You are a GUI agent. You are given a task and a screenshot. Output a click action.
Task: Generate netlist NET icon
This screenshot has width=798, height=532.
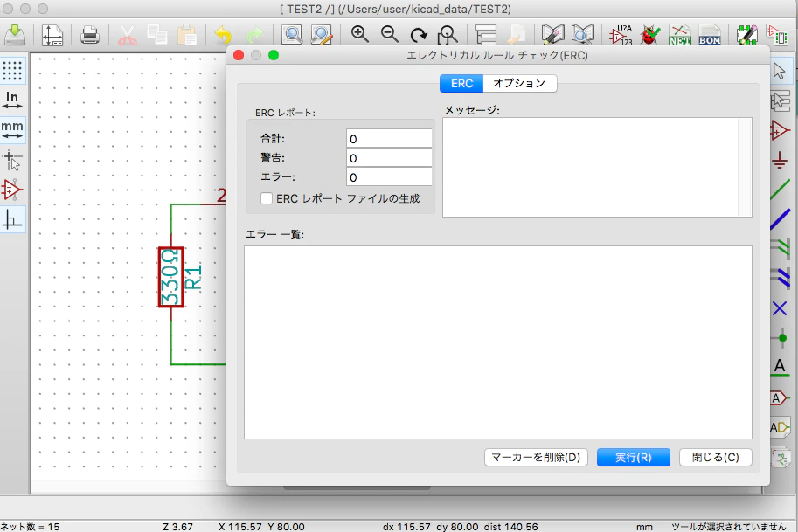click(x=680, y=35)
